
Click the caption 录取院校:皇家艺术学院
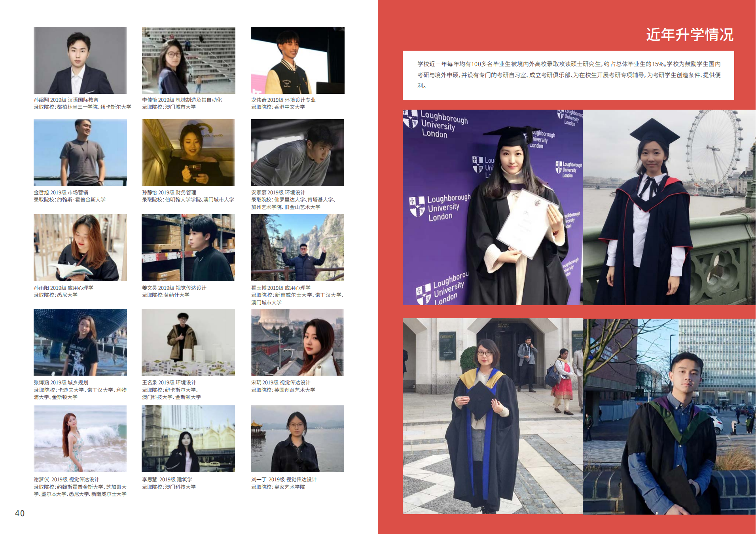pyautogui.click(x=278, y=487)
